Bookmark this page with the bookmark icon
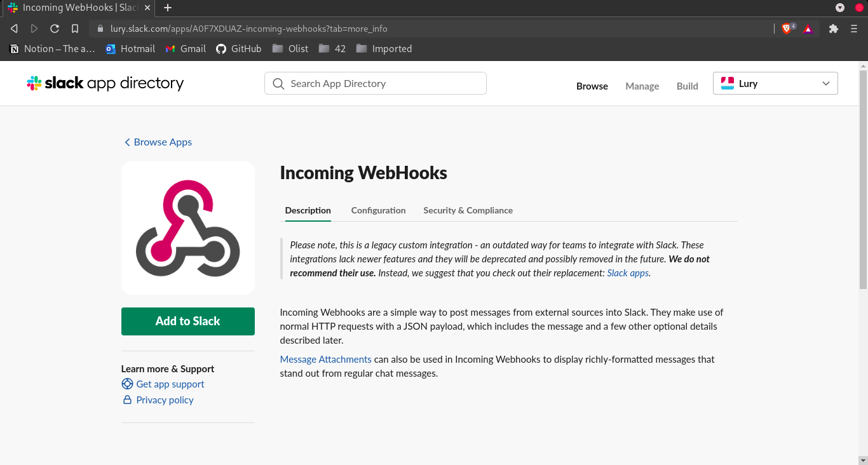 [x=75, y=29]
